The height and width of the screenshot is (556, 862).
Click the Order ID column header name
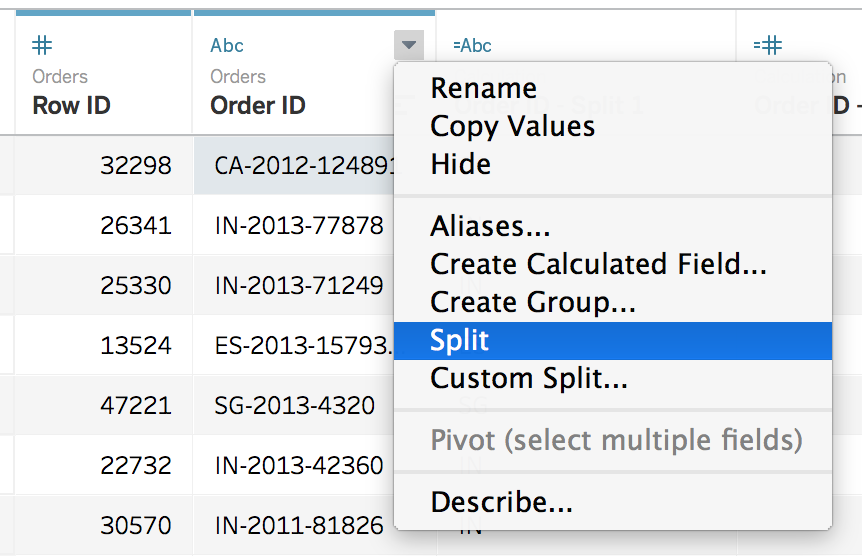258,105
